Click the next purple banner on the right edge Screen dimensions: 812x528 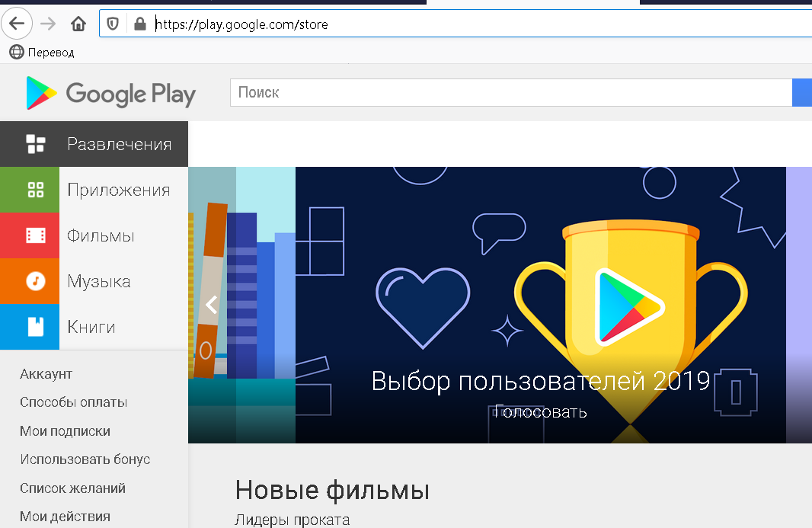click(x=799, y=305)
